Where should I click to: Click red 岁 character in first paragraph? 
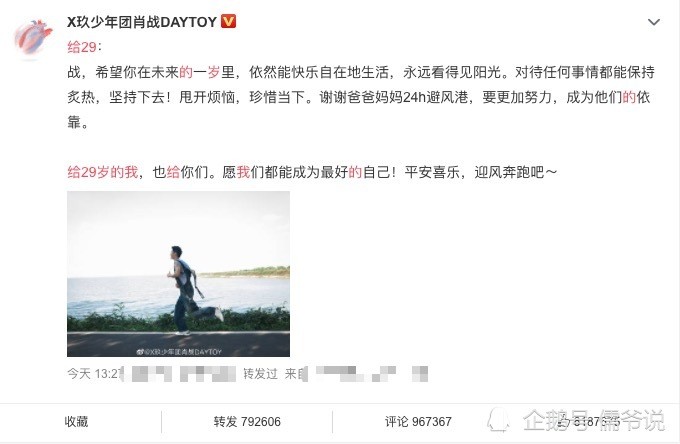pos(214,72)
